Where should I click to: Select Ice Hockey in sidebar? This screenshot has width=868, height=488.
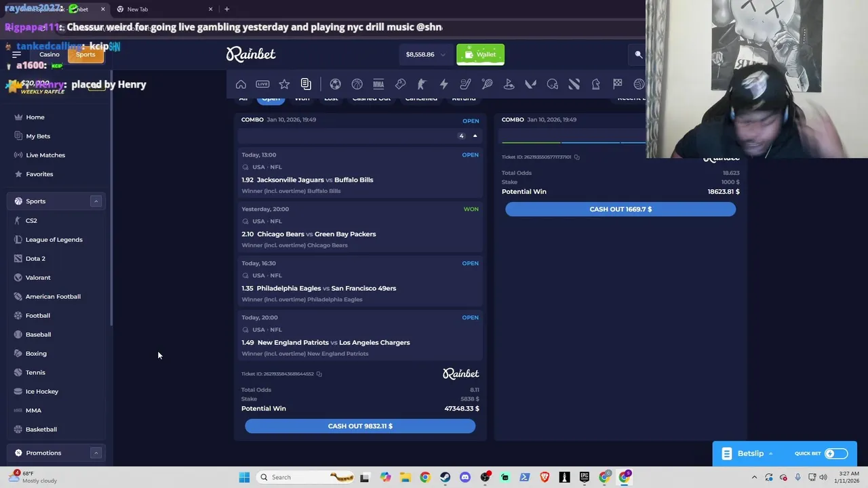click(x=42, y=391)
